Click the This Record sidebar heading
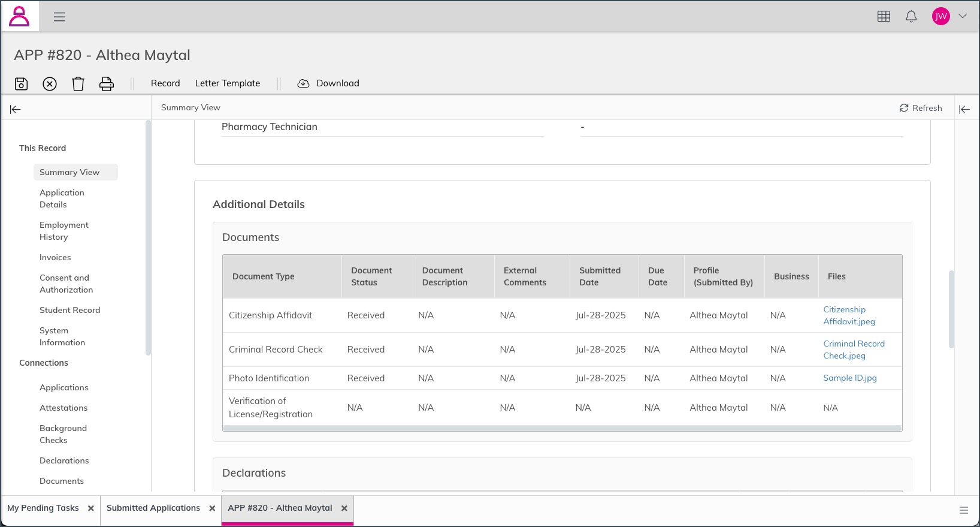980x527 pixels. point(43,148)
